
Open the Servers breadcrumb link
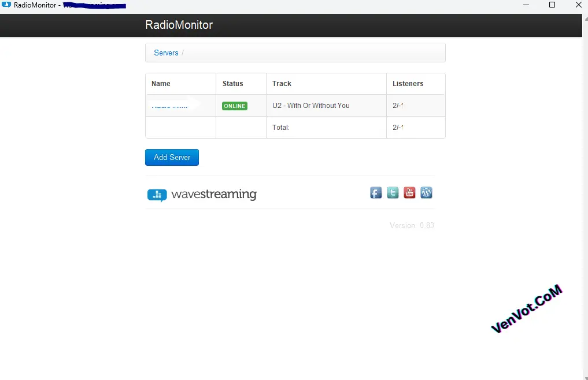coord(166,53)
